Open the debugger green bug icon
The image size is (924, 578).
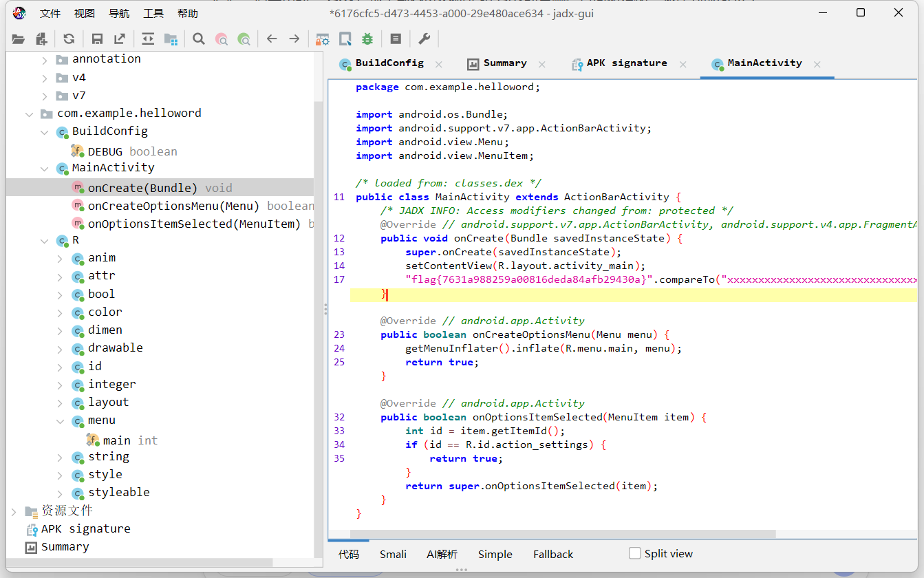tap(367, 39)
